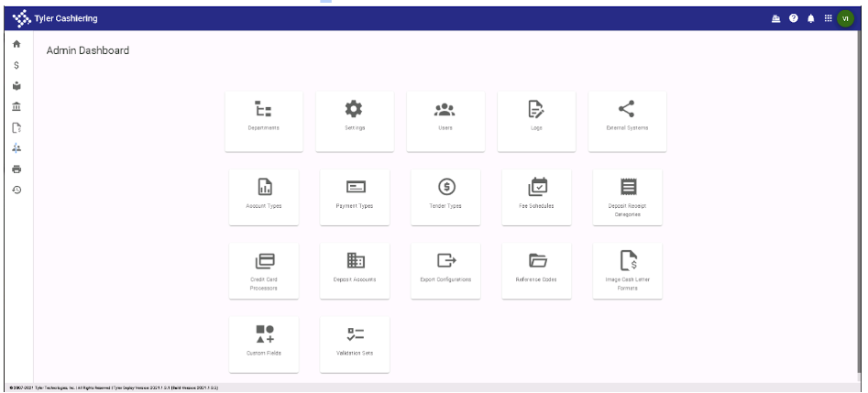Open the Fee Schedules tile
The image size is (868, 393).
536,198
